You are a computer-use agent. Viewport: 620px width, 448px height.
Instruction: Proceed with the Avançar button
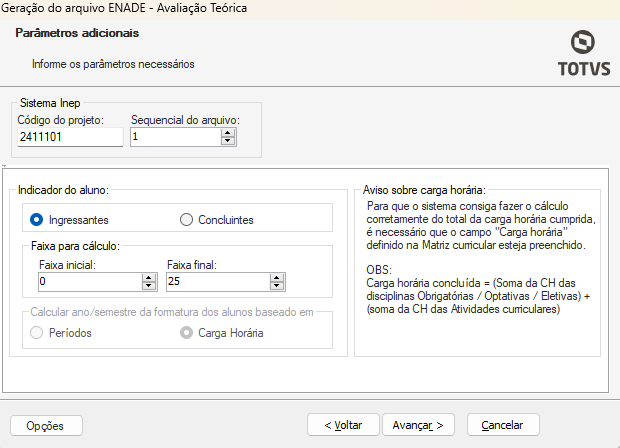pyautogui.click(x=424, y=425)
